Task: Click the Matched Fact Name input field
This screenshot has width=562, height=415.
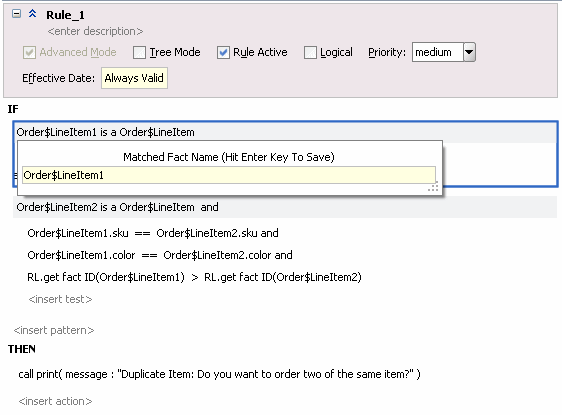Action: tap(229, 175)
